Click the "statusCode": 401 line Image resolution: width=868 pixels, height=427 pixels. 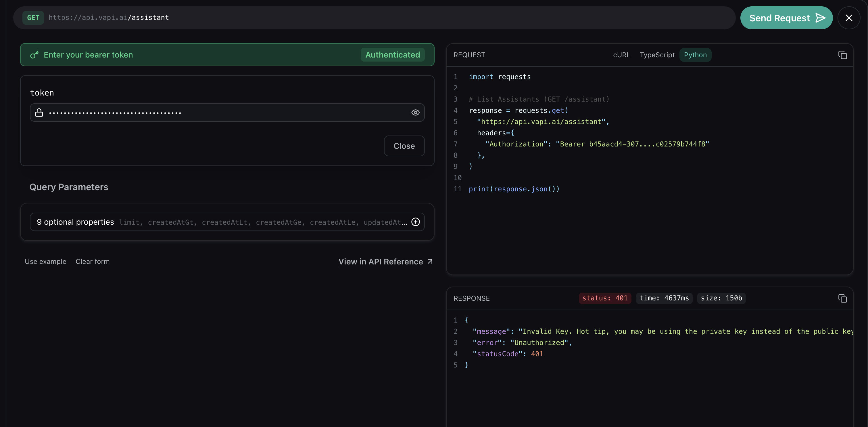[x=508, y=354]
